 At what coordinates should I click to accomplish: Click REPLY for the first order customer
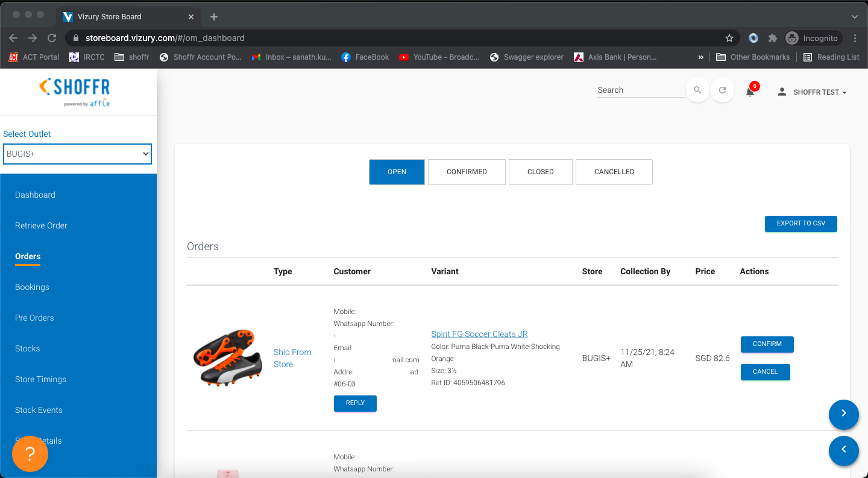(x=355, y=403)
